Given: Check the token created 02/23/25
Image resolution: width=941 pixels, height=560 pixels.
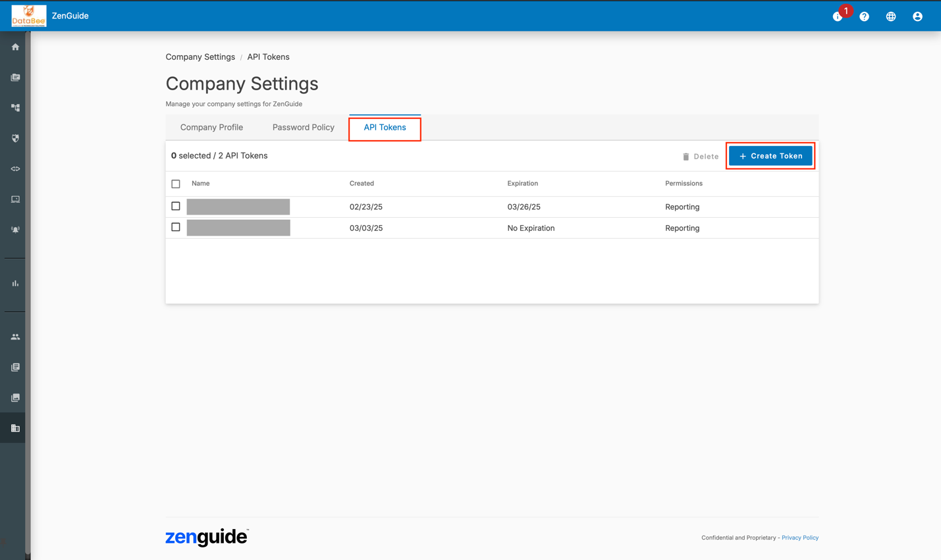Looking at the screenshot, I should [176, 207].
